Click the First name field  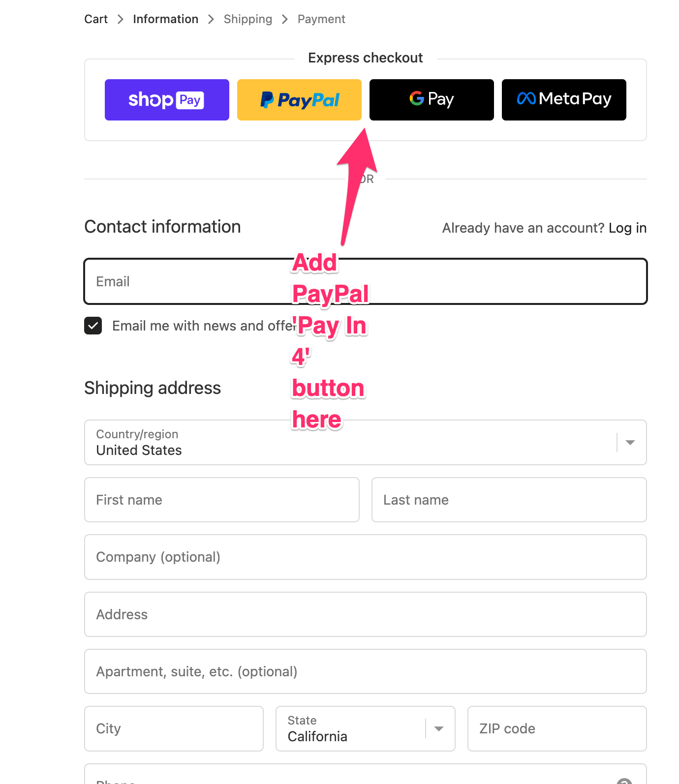click(221, 500)
